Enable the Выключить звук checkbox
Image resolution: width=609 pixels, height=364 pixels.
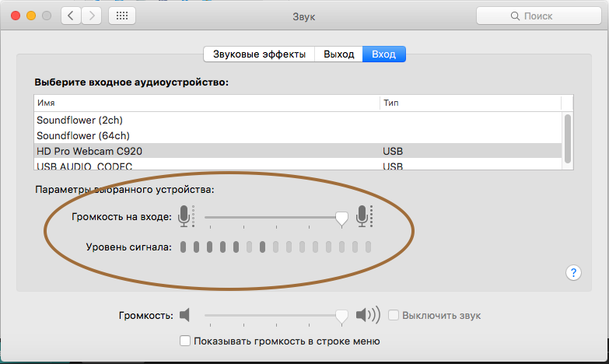pyautogui.click(x=394, y=315)
